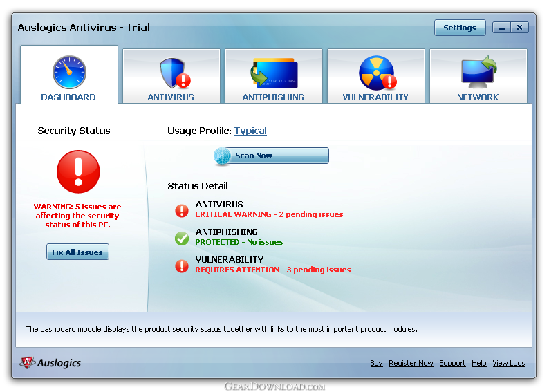The image size is (549, 392).
Task: Click the green checkmark beside ANTIPHISHING status
Action: [182, 239]
